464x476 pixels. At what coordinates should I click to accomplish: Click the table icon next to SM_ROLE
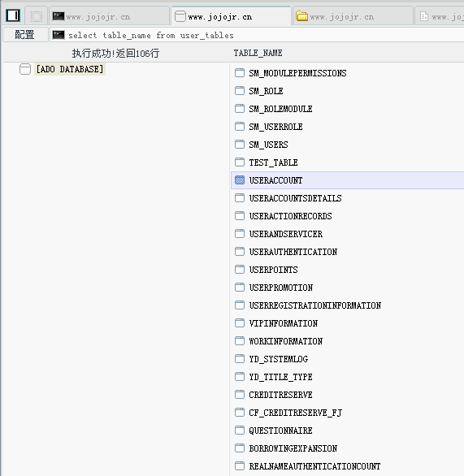tap(240, 91)
